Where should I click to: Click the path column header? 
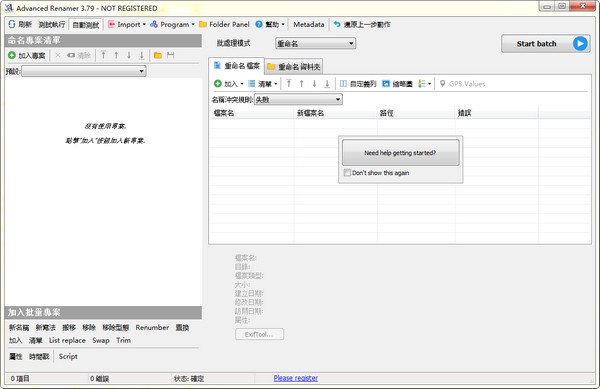[416, 113]
